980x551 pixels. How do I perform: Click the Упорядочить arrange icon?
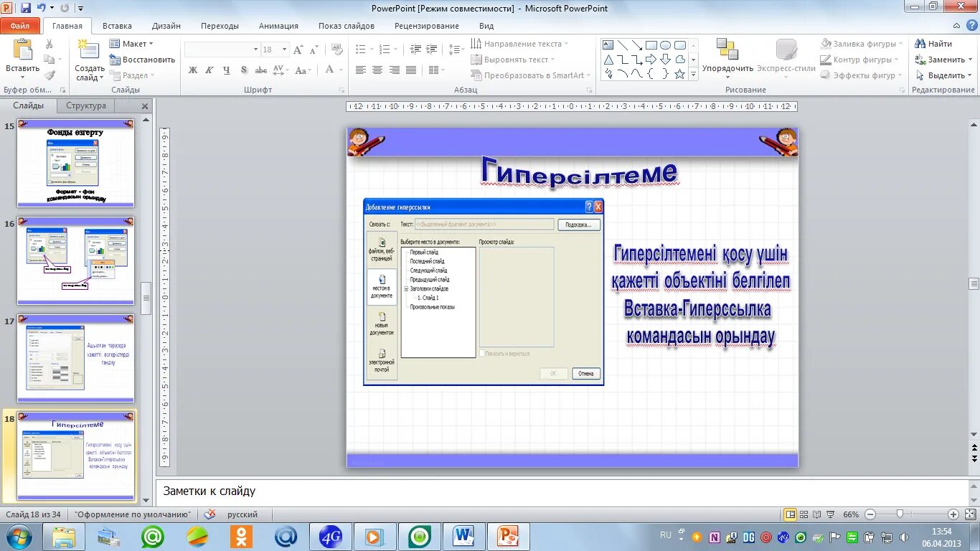click(727, 50)
